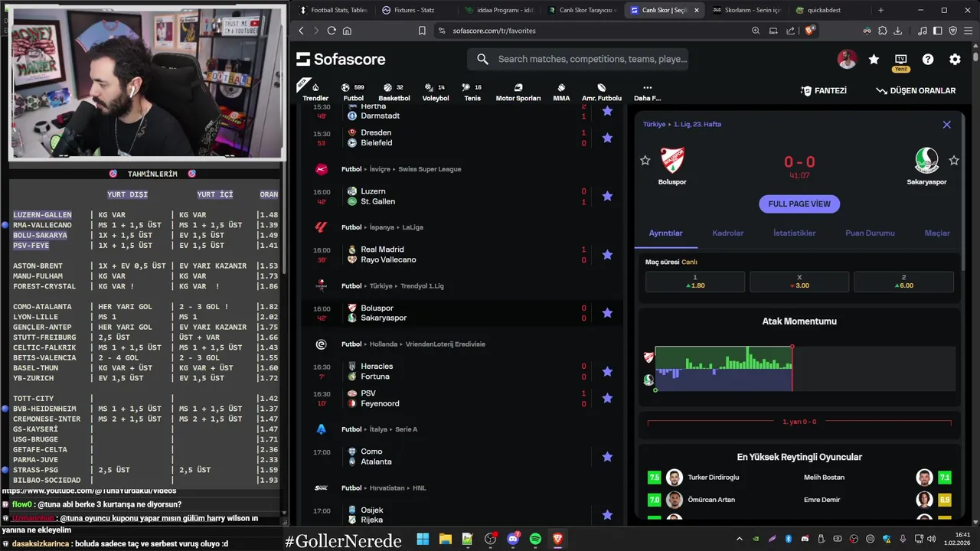Select the draw odds 3.00

[799, 282]
